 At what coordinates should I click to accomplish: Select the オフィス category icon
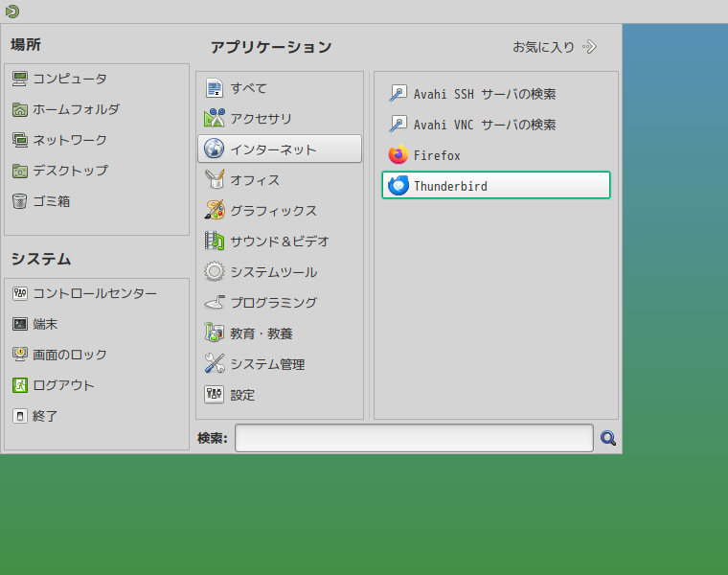[214, 179]
